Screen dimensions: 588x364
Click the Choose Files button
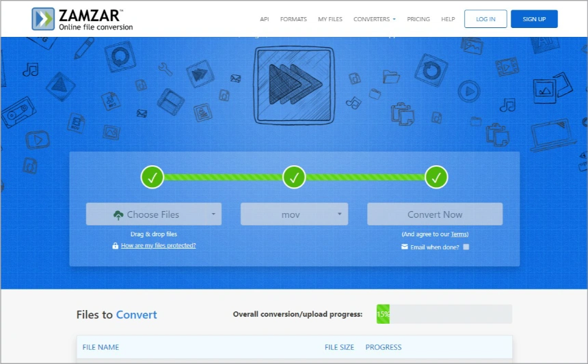[x=153, y=214]
